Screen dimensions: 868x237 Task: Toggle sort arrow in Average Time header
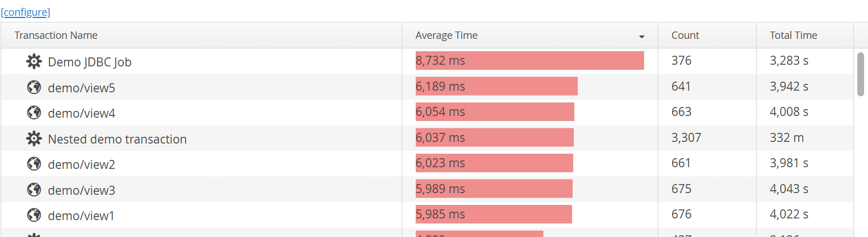(x=642, y=37)
